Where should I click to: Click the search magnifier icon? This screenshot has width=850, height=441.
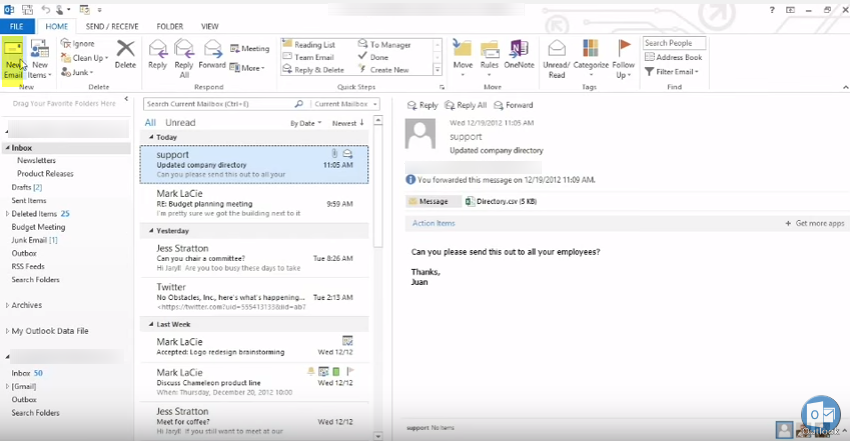coord(299,103)
